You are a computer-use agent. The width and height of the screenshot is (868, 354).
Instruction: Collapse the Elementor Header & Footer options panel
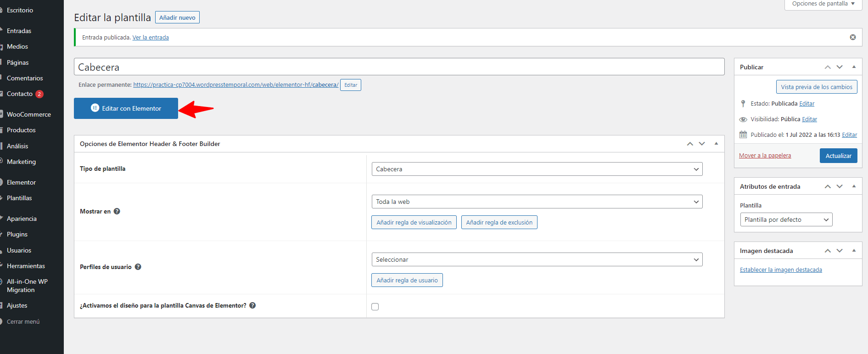(716, 144)
